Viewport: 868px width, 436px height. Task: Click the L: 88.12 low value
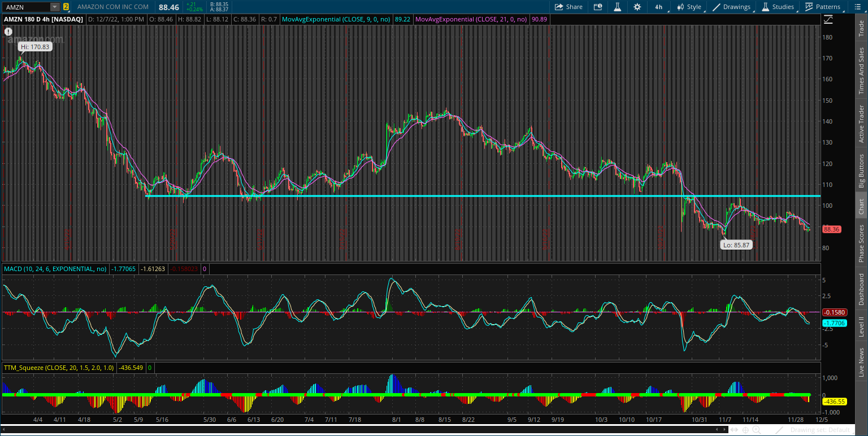coord(217,19)
